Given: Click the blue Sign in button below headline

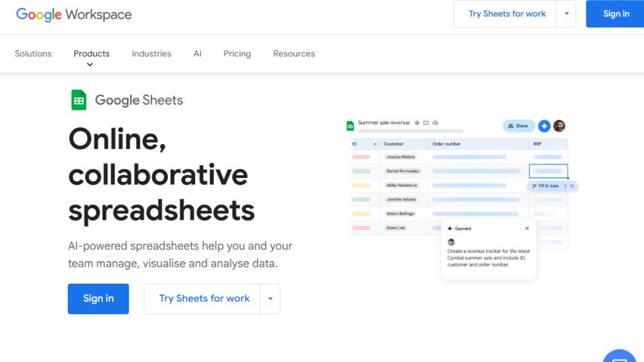Looking at the screenshot, I should coord(98,299).
